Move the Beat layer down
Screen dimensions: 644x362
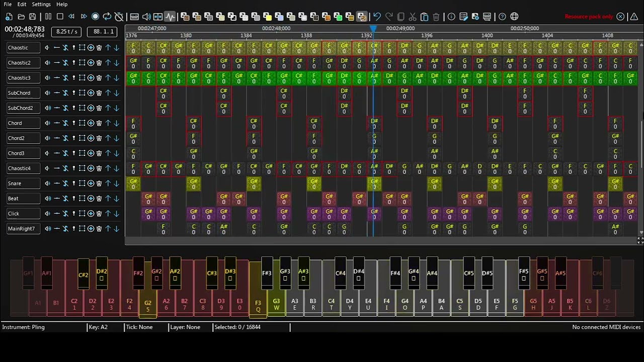click(x=116, y=199)
